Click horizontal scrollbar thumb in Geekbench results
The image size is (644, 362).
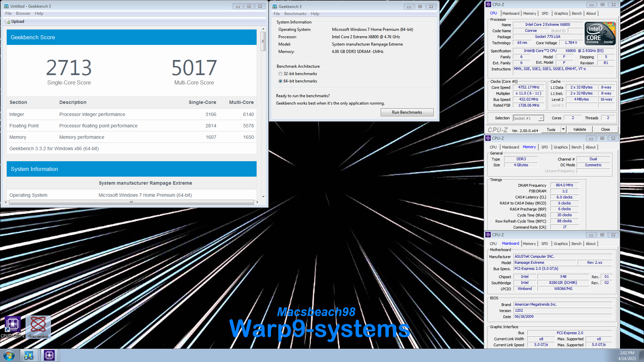coord(131,202)
